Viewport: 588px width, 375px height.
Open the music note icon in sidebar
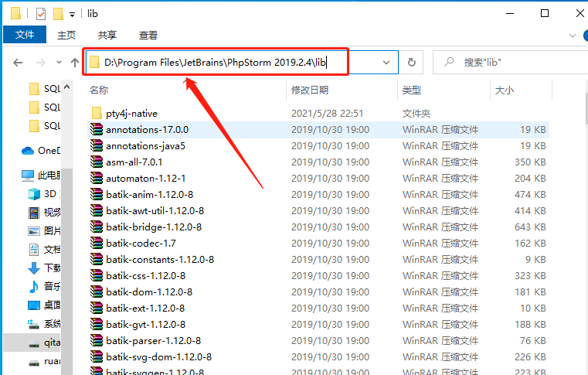click(x=34, y=286)
